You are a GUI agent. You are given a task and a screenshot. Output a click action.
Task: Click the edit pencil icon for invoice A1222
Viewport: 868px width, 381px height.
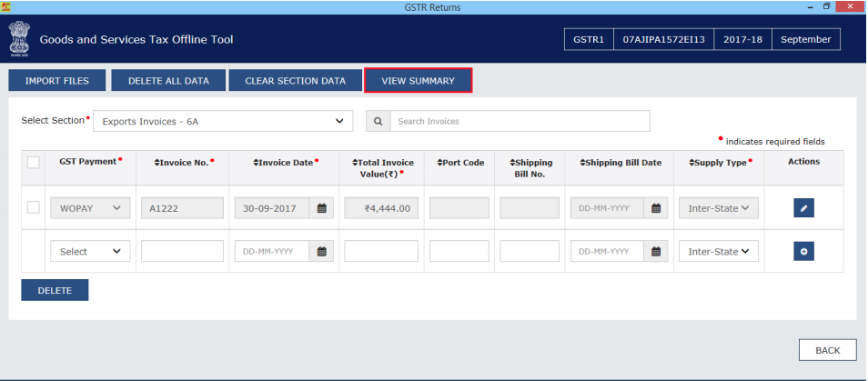[803, 208]
